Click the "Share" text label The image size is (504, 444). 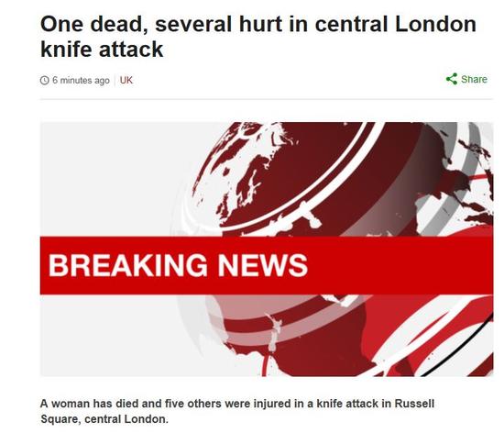[474, 79]
